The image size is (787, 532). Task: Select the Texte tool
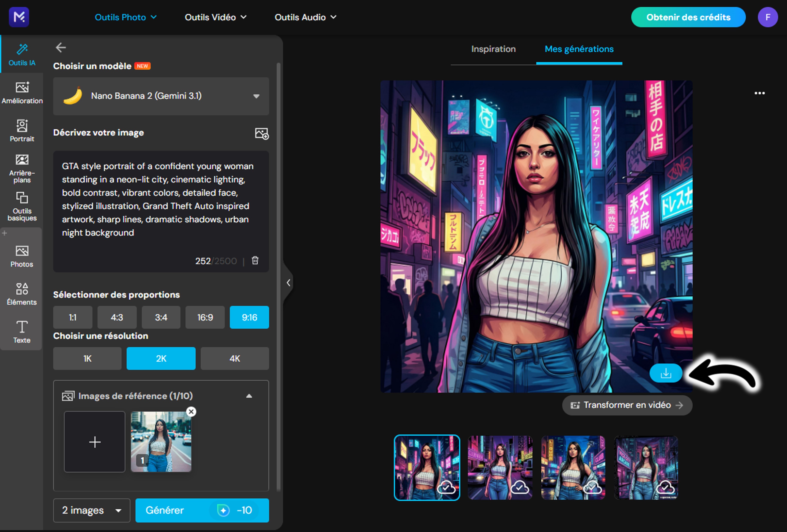(22, 332)
